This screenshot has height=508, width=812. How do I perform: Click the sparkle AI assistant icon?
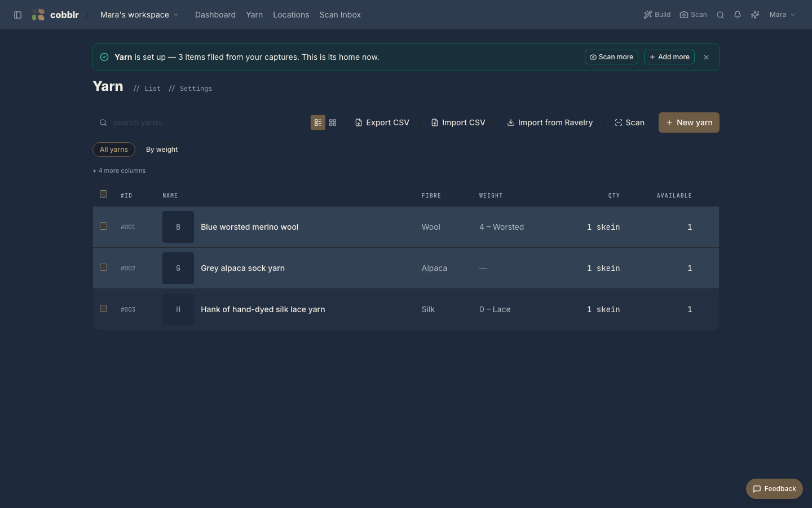click(x=755, y=15)
